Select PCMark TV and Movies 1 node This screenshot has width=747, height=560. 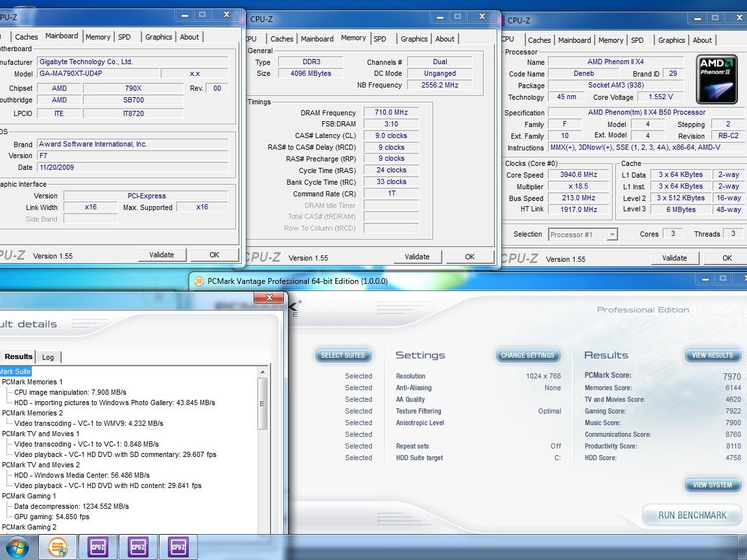pyautogui.click(x=40, y=434)
